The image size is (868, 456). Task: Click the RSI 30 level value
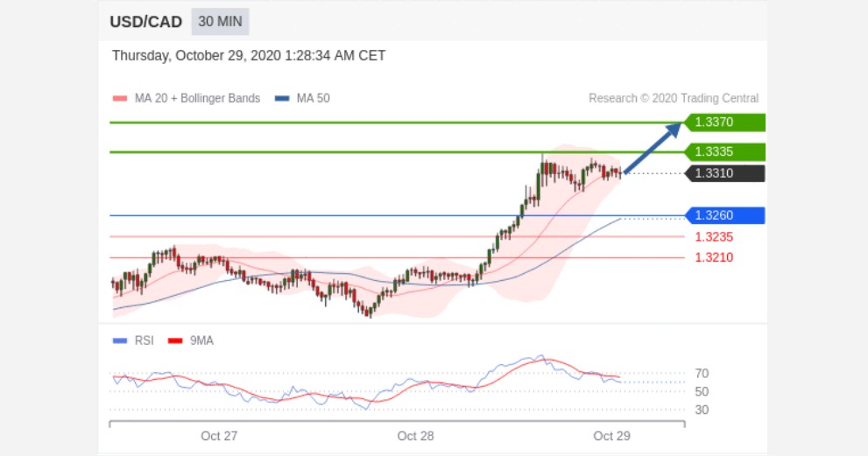coord(702,410)
